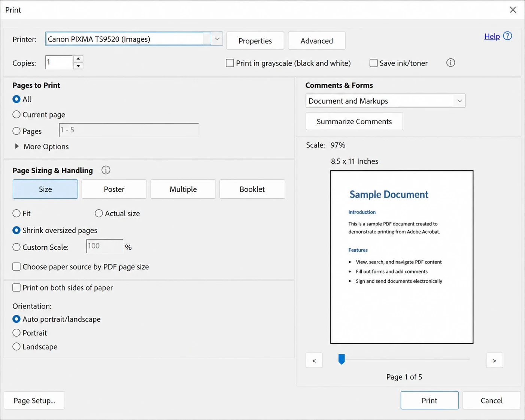Click the Pages range input field
The height and width of the screenshot is (420, 525).
[129, 130]
